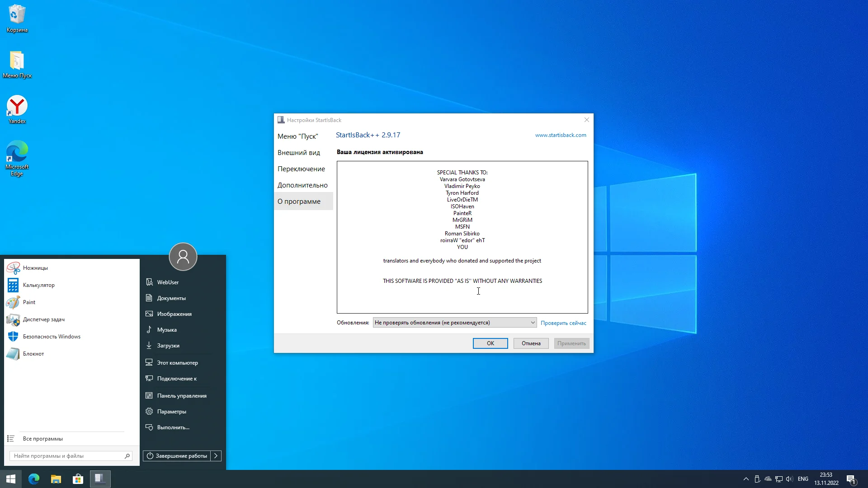Click the Найти программы и файлы search box
The width and height of the screenshot is (868, 488).
(x=68, y=456)
